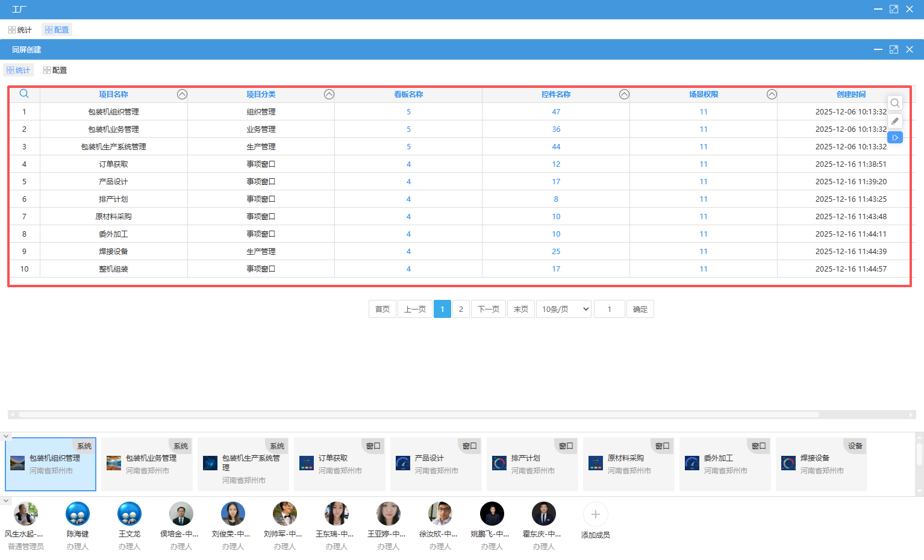Click the 确定 pagination confirm button
Viewport: 924px width, 560px height.
(640, 310)
